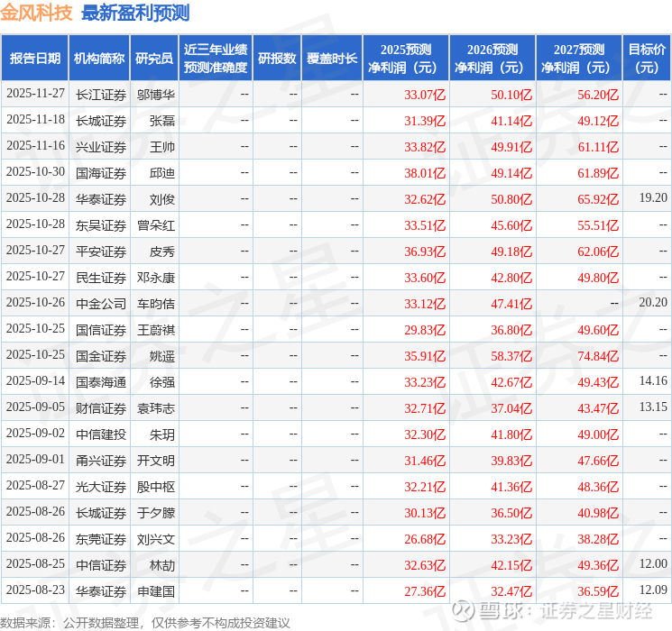Image resolution: width=672 pixels, height=631 pixels.
Task: Click institution 中金公司
Action: 101,304
